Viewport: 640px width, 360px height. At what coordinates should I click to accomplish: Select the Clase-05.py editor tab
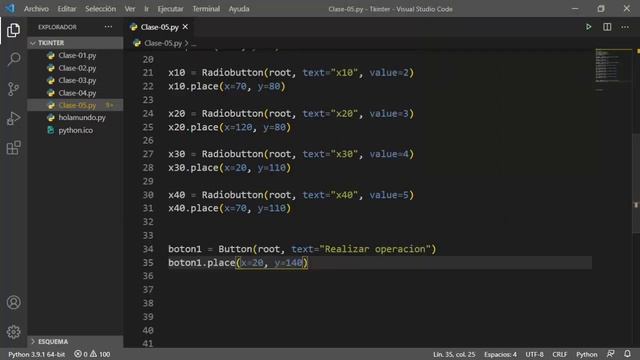[160, 27]
